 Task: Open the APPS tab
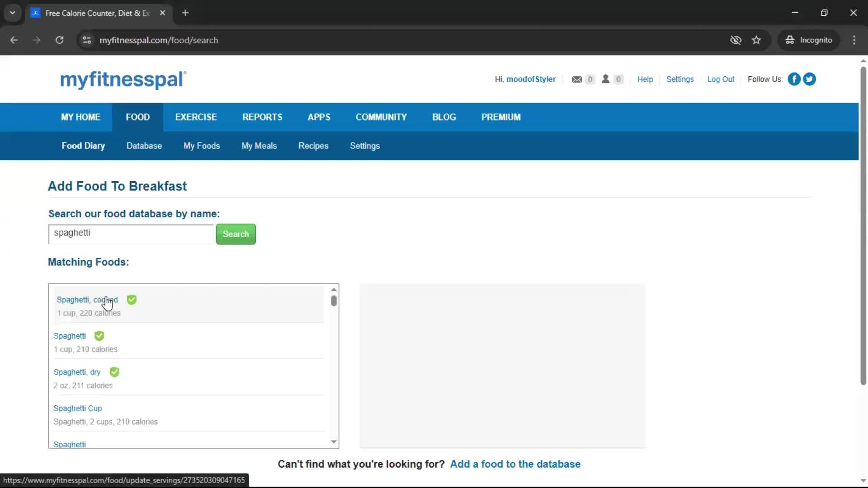tap(319, 117)
